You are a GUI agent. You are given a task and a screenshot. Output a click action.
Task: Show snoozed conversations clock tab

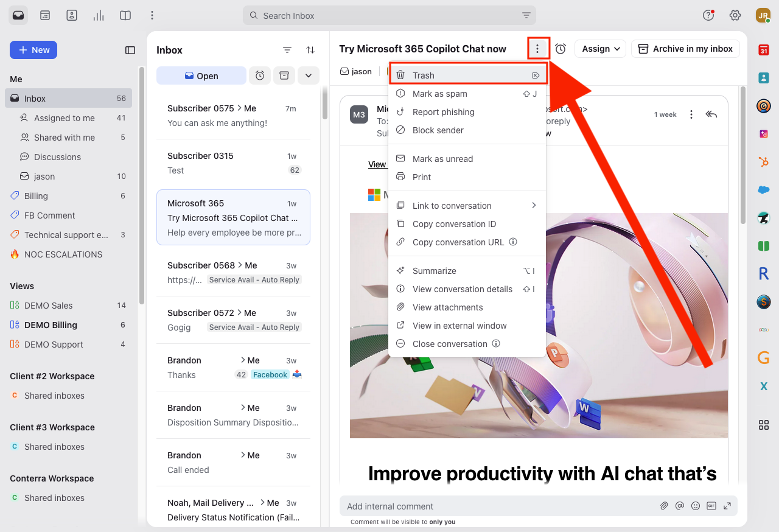pos(260,75)
